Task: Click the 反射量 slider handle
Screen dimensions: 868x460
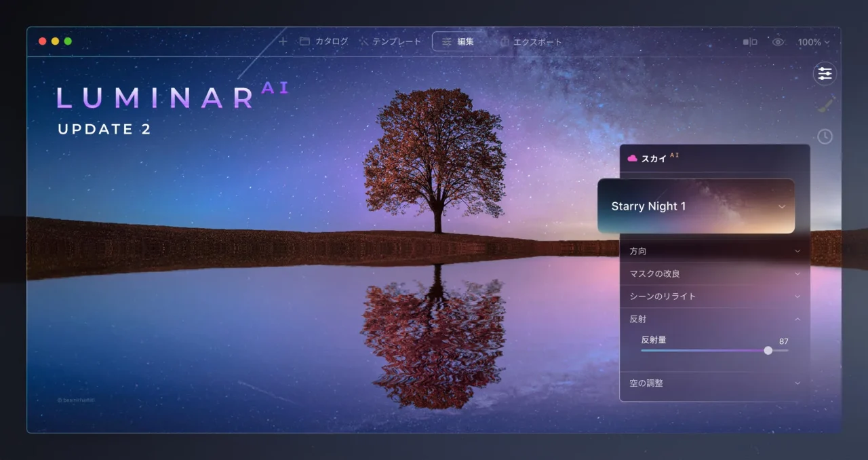Action: 768,351
